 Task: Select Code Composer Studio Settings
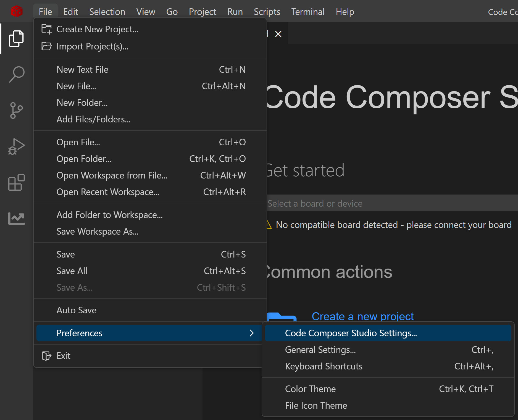click(x=351, y=333)
